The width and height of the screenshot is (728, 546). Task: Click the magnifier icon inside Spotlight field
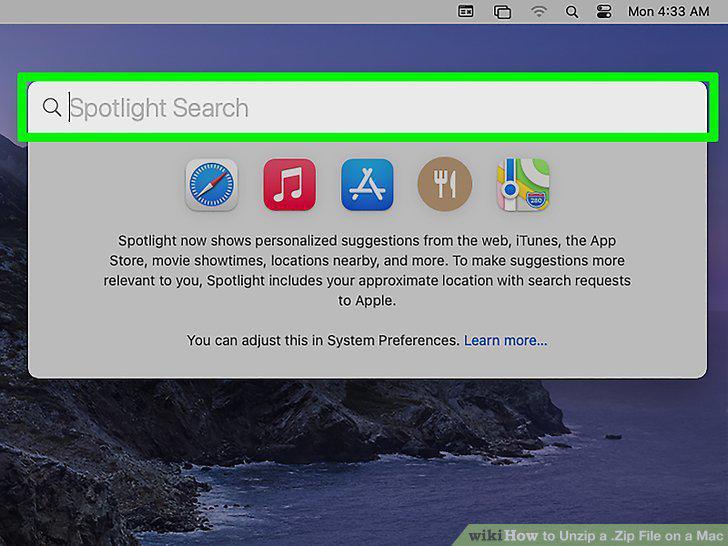coord(52,107)
